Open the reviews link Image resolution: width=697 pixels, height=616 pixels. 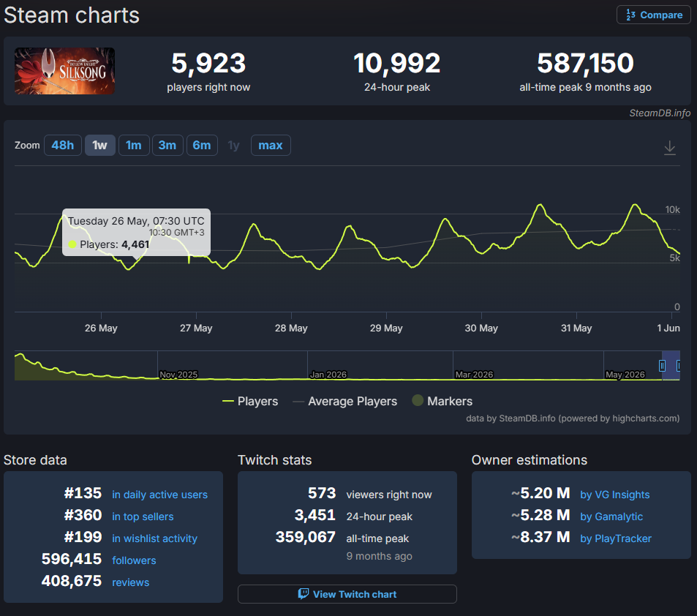click(131, 582)
